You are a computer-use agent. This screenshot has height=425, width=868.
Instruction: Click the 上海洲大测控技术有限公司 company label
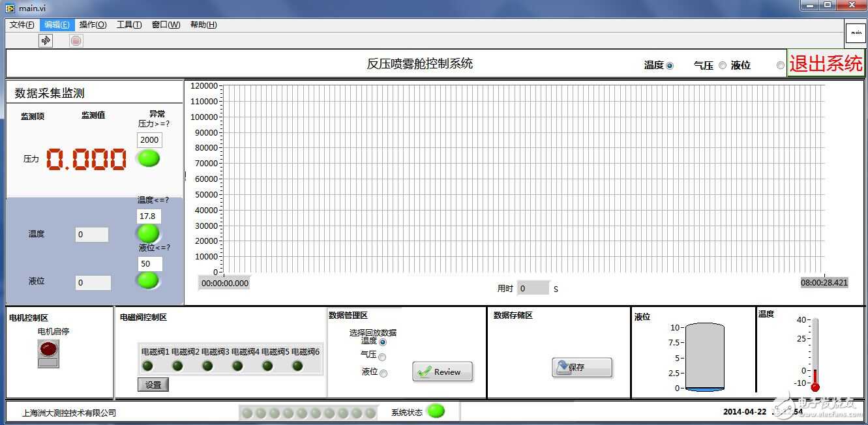point(69,413)
